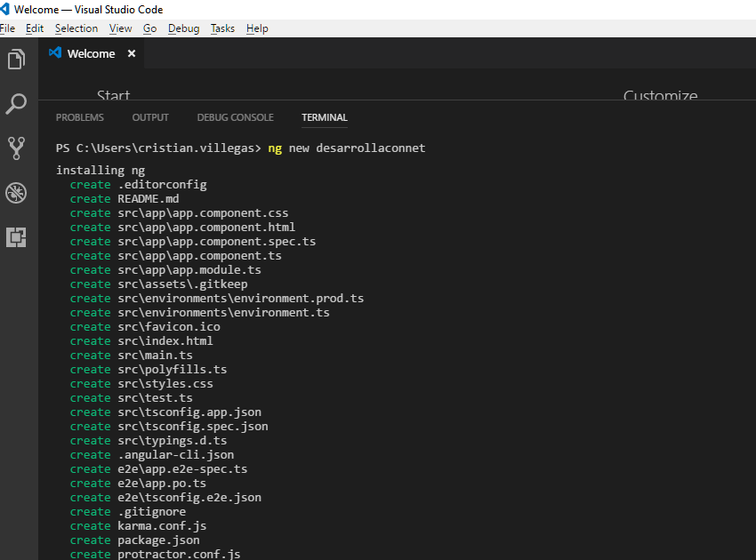
Task: Open the Search view
Action: pyautogui.click(x=16, y=104)
